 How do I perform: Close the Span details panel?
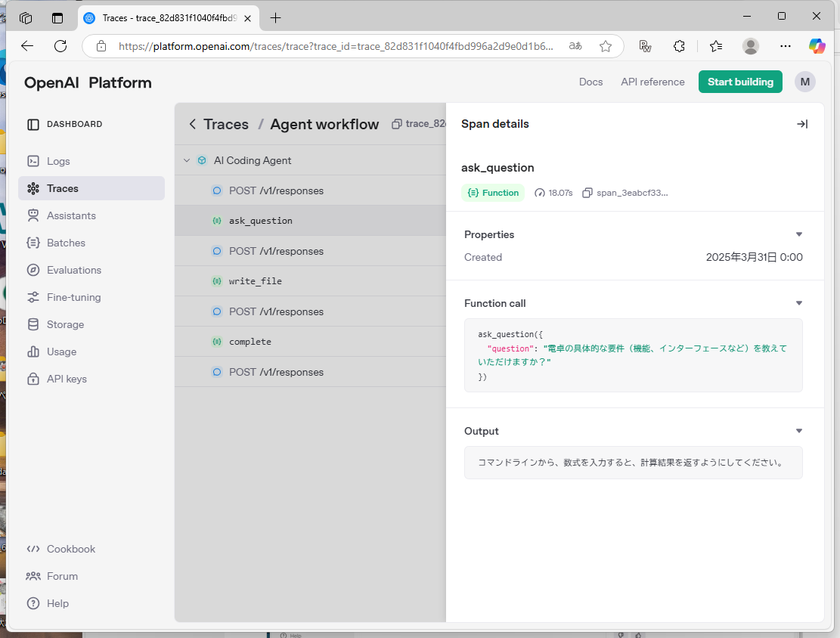[802, 124]
